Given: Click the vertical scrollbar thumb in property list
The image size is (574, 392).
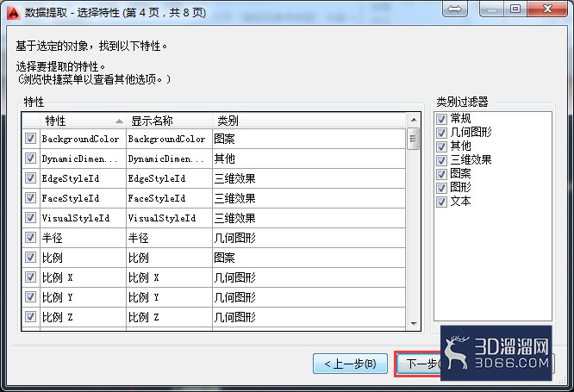Looking at the screenshot, I should point(414,139).
